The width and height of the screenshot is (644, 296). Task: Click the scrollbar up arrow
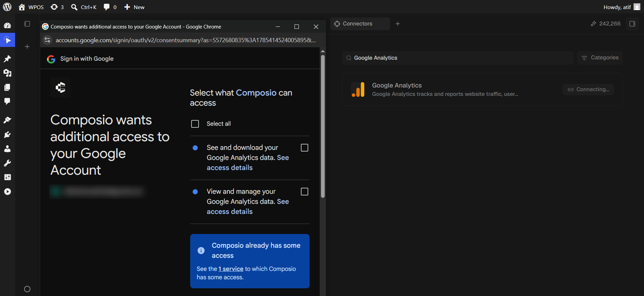coord(323,51)
